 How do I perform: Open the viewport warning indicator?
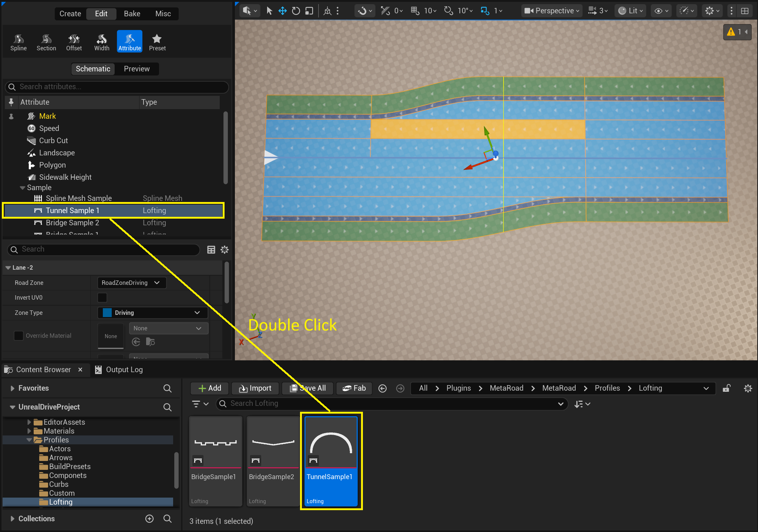(737, 32)
